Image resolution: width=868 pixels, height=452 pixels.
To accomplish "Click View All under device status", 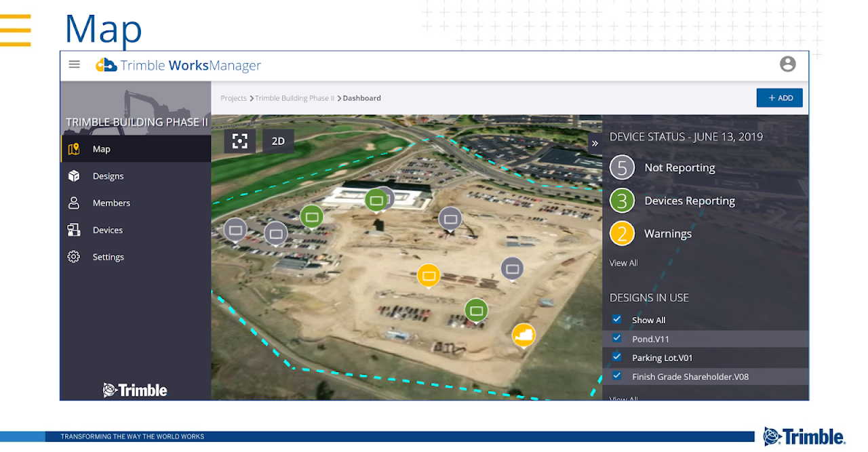I will coord(623,263).
